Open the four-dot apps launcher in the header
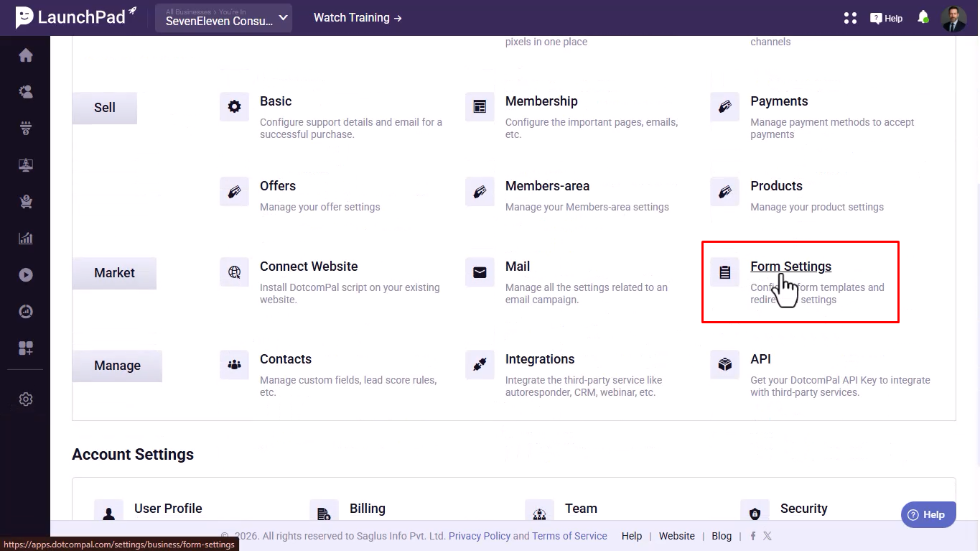 click(850, 18)
